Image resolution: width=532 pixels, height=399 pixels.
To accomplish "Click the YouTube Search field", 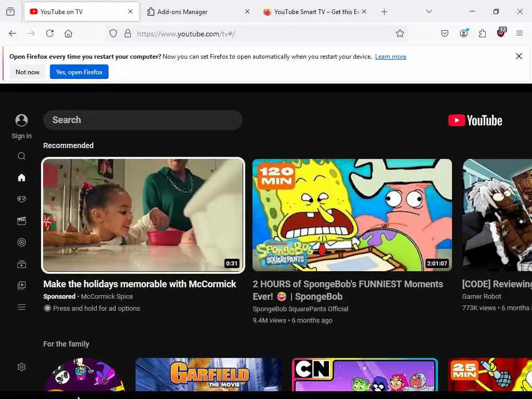I will coord(143,120).
